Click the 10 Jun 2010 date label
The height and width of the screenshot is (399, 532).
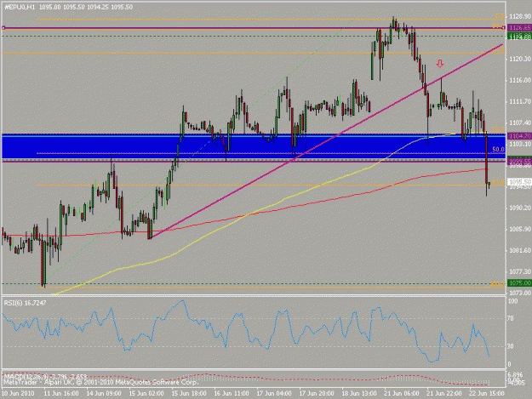coord(18,393)
